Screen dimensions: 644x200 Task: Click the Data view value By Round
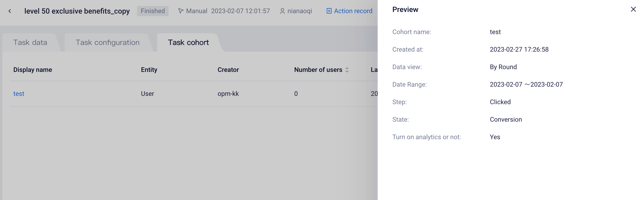tap(503, 67)
